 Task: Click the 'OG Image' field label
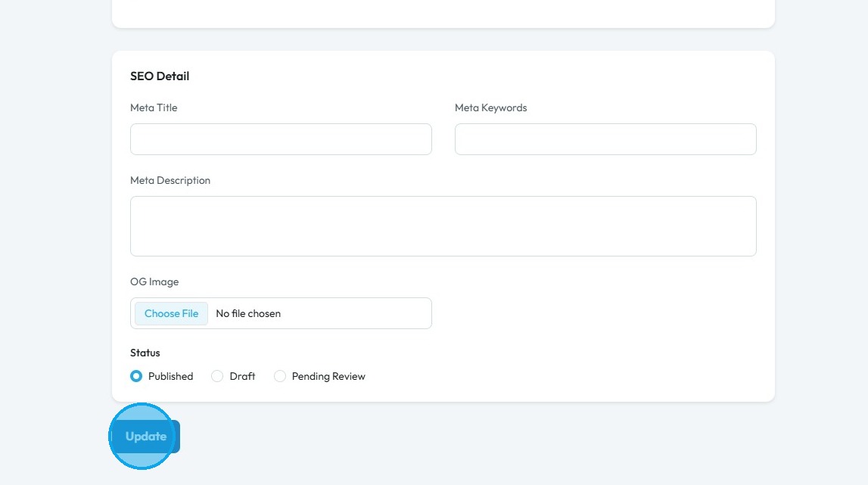pyautogui.click(x=154, y=281)
